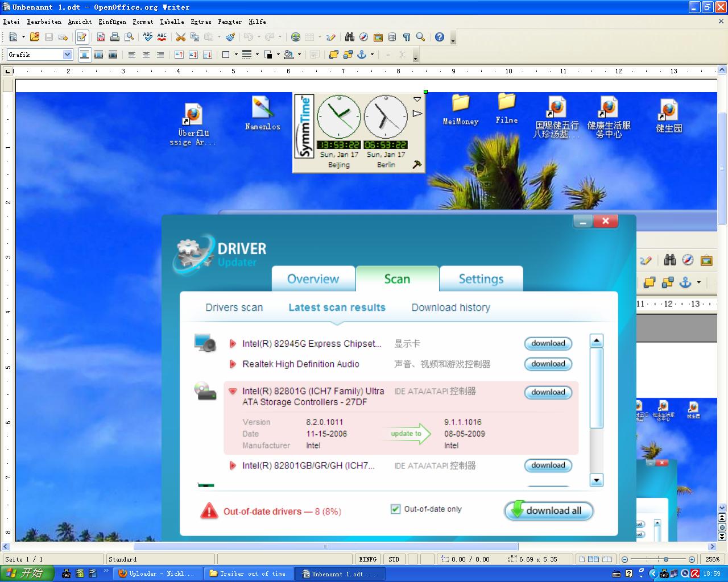
Task: Turn wrap off for the graphic
Action: pos(84,55)
